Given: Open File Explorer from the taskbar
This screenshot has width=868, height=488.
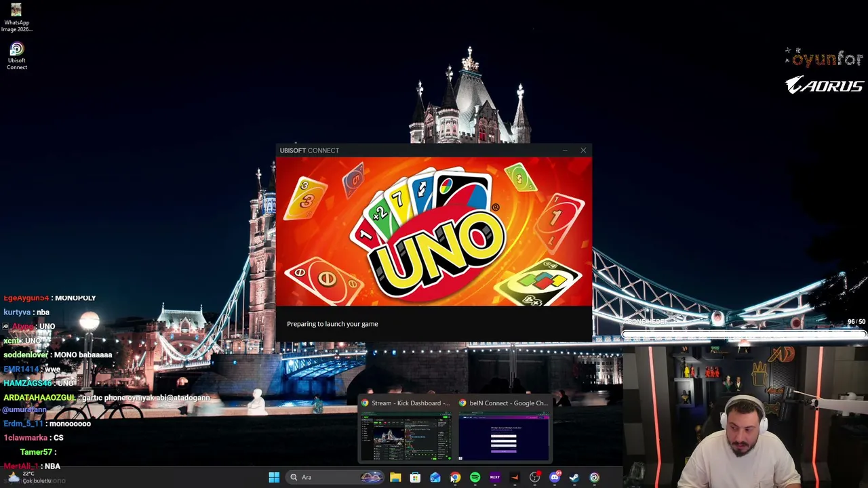Looking at the screenshot, I should tap(395, 477).
